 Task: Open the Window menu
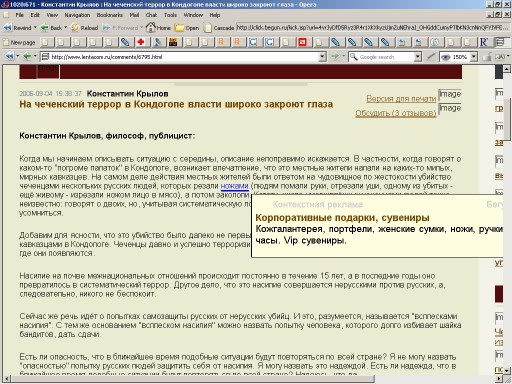[193, 15]
